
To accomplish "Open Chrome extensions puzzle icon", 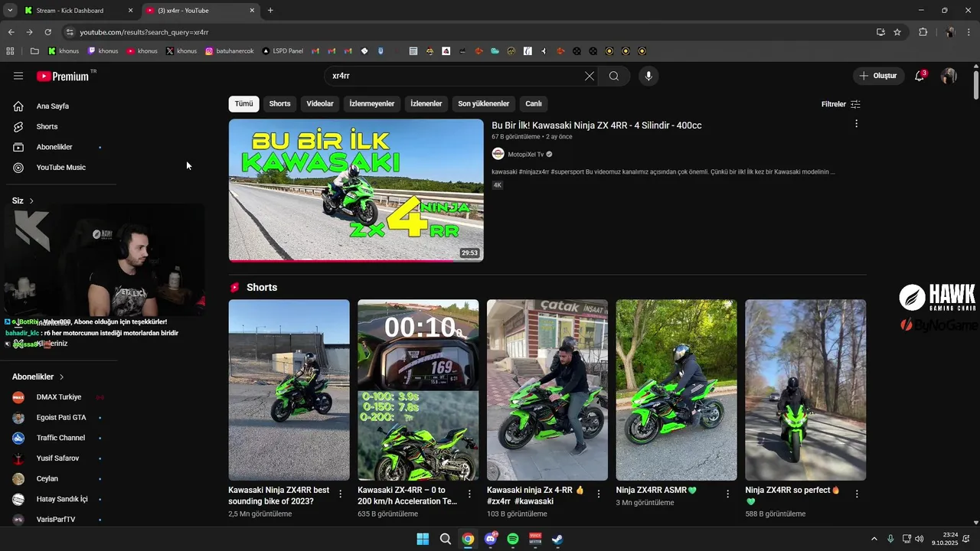I will [923, 32].
